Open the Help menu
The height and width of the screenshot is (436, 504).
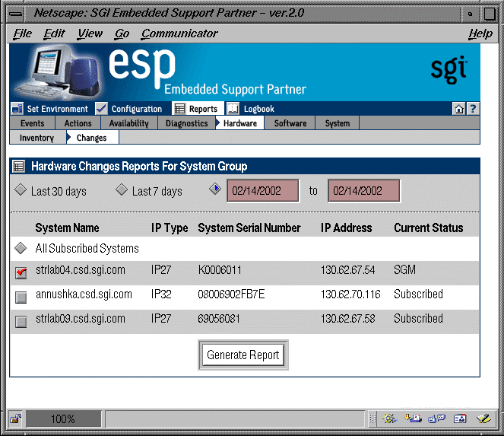[x=480, y=33]
